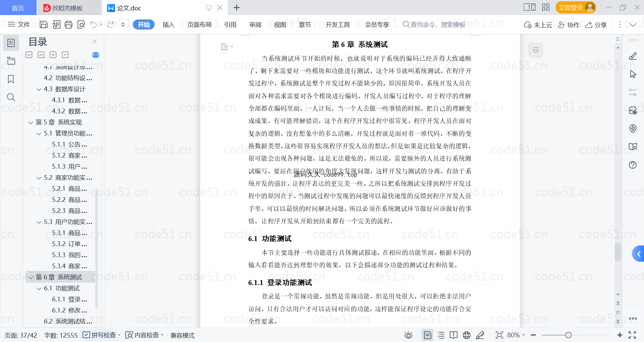Viewport: 644px width, 342px height.
Task: Click the export-to-PDF icon beside Save
Action: (x=56, y=24)
